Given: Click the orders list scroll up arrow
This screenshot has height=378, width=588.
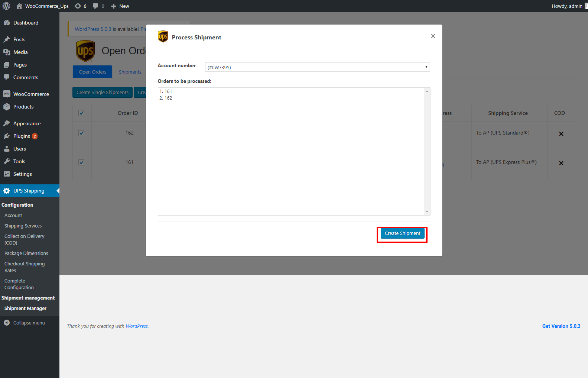Looking at the screenshot, I should point(427,91).
